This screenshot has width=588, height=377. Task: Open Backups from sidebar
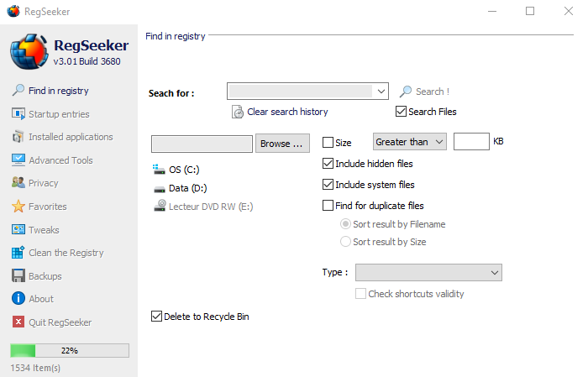coord(45,276)
